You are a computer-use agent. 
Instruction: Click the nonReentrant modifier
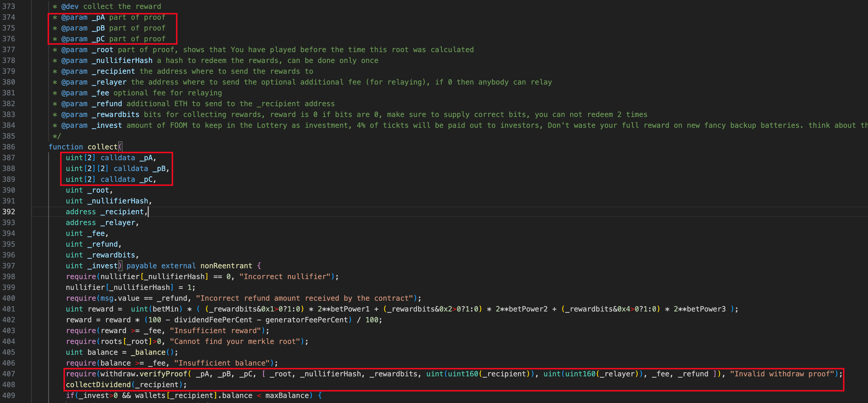(x=226, y=266)
